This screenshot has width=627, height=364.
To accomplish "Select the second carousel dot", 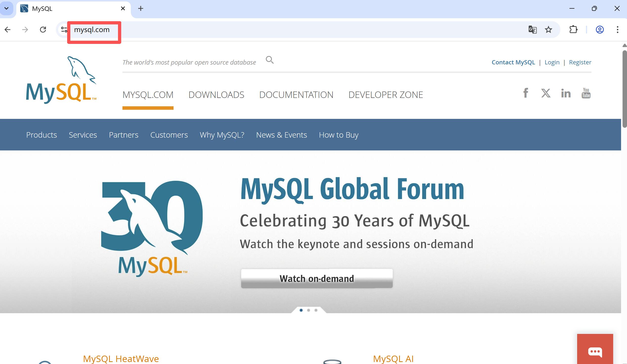I will [309, 310].
